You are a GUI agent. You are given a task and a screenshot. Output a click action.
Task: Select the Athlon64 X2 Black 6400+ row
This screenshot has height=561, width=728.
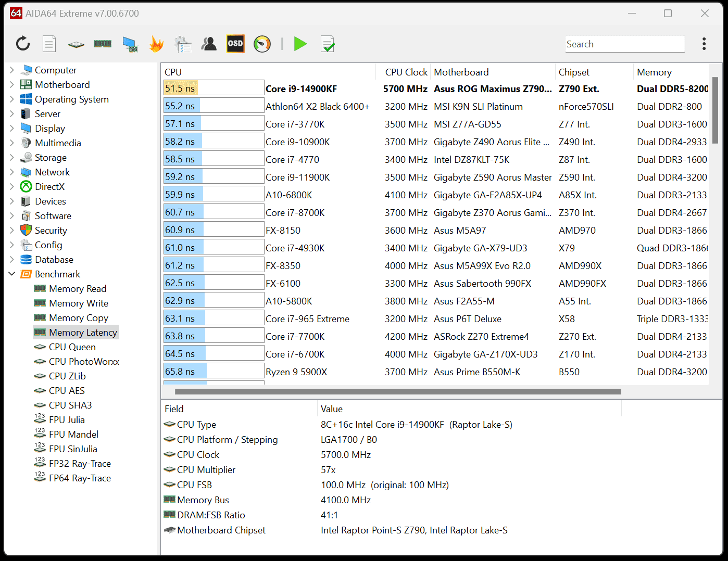(x=435, y=106)
